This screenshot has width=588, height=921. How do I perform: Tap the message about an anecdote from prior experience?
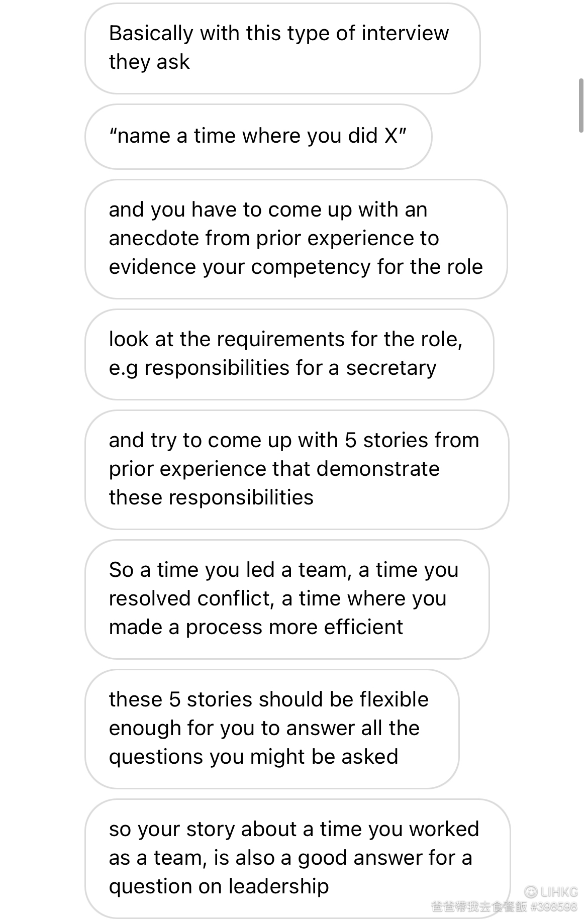pos(296,239)
